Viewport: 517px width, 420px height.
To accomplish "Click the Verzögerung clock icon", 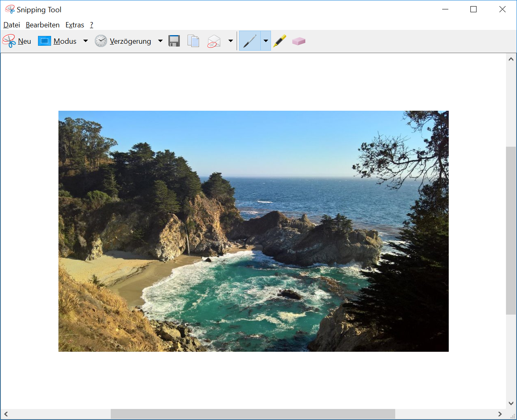I will pos(101,40).
